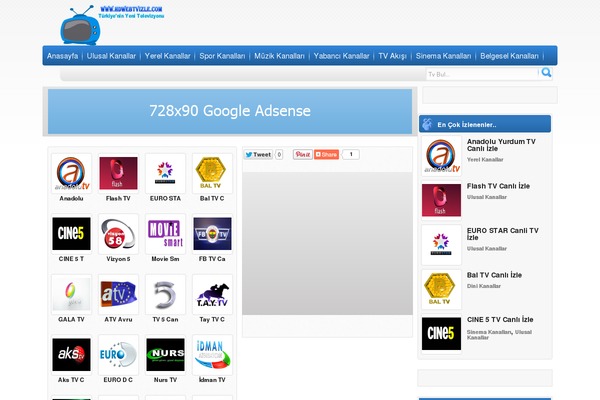This screenshot has width=600, height=400.
Task: Click CINE 5 thumbnail in most-watched sidebar
Action: [x=441, y=334]
